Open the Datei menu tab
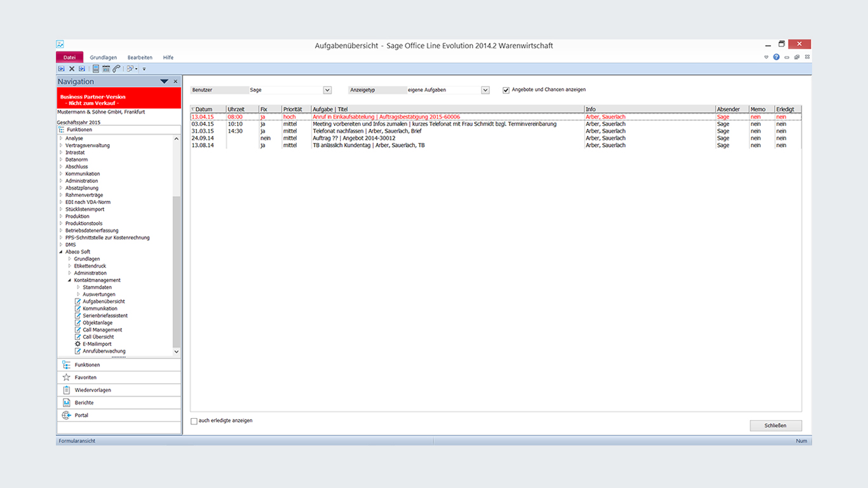Viewport: 868px width, 488px height. (x=69, y=57)
